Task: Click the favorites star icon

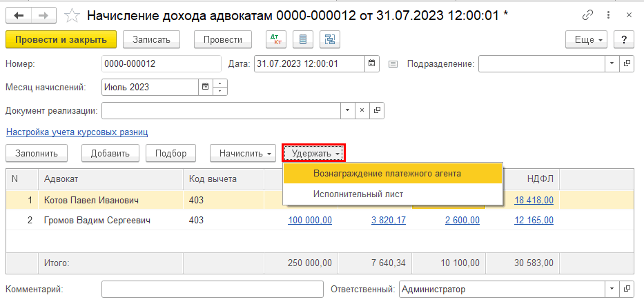Action: (x=71, y=14)
